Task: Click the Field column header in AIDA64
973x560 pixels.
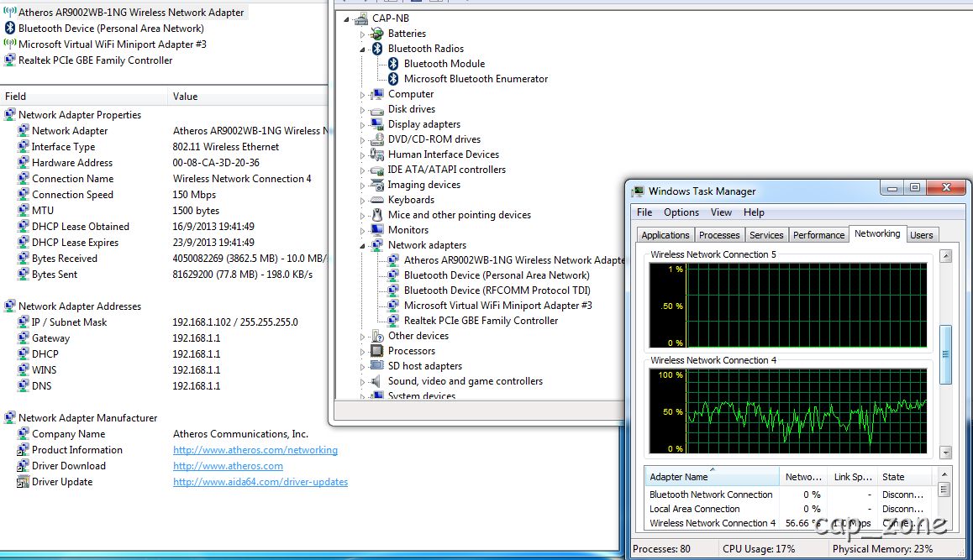Action: (x=84, y=96)
